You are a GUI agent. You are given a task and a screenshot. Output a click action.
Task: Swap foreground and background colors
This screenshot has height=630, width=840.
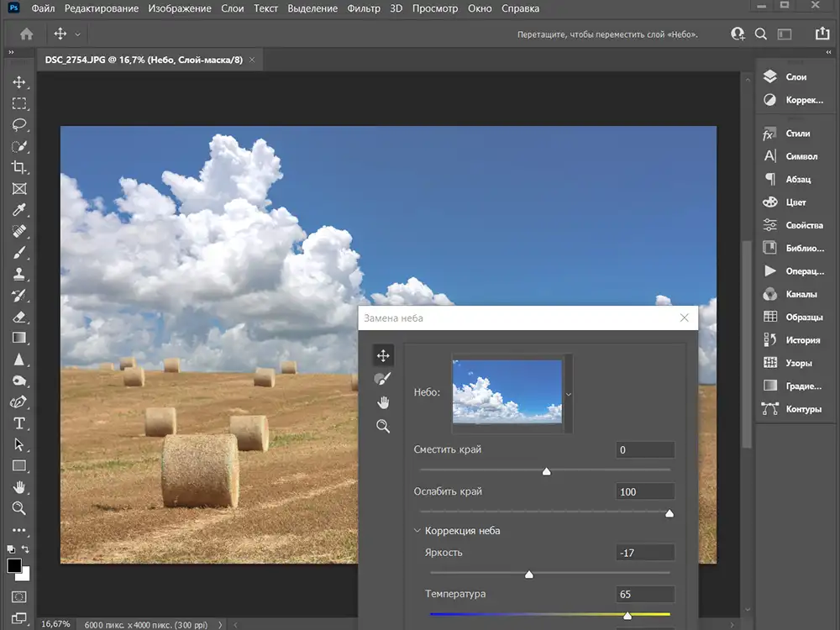pos(25,549)
